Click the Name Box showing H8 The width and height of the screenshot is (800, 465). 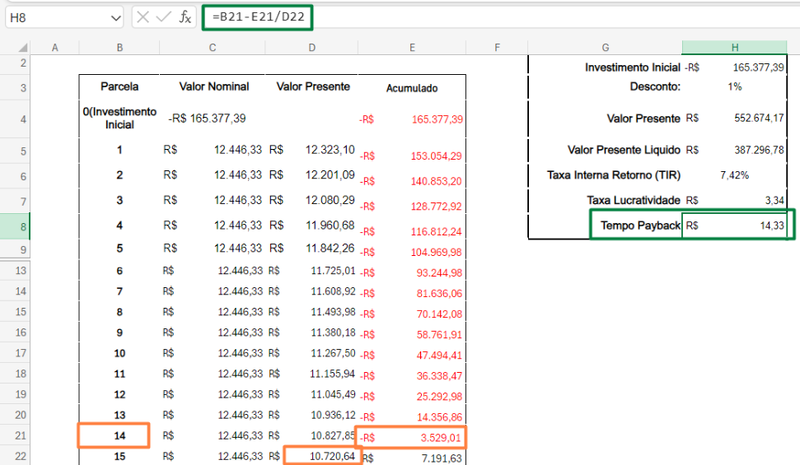64,18
